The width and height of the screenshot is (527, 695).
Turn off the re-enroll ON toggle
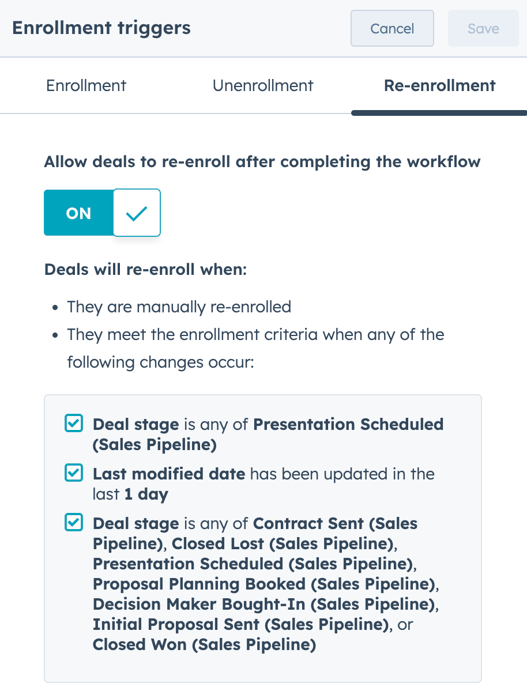[x=102, y=213]
